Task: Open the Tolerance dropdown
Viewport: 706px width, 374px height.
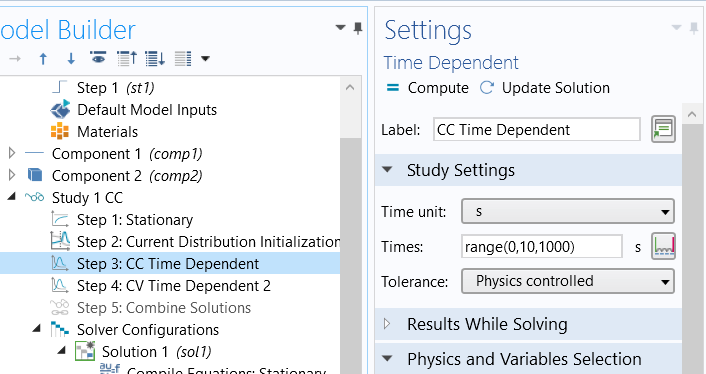Action: click(x=568, y=281)
